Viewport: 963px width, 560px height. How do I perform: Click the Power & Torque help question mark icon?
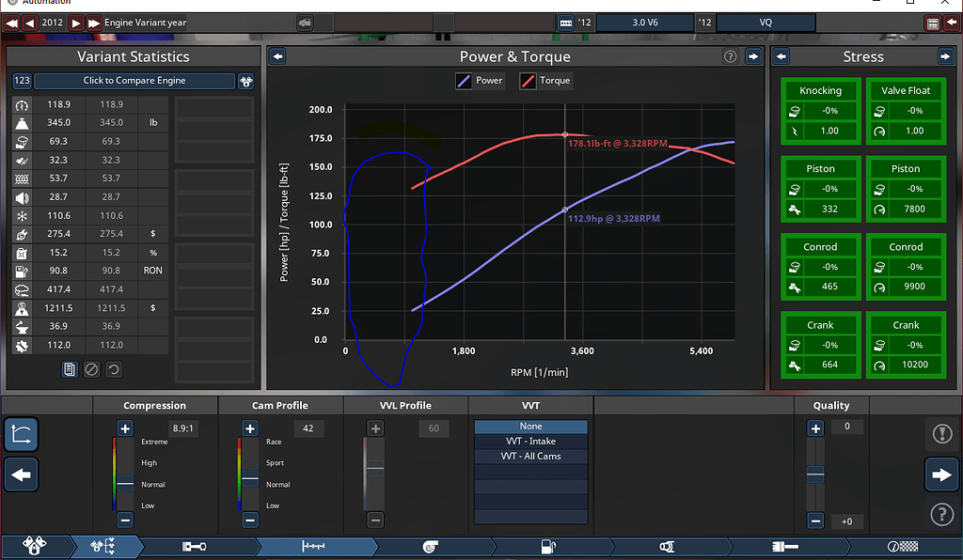point(730,56)
